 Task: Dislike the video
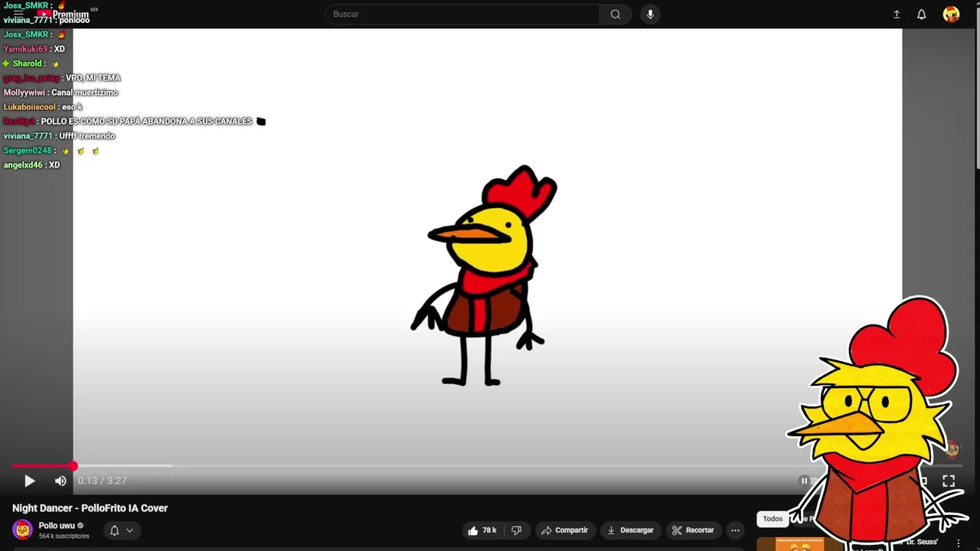coord(517,530)
